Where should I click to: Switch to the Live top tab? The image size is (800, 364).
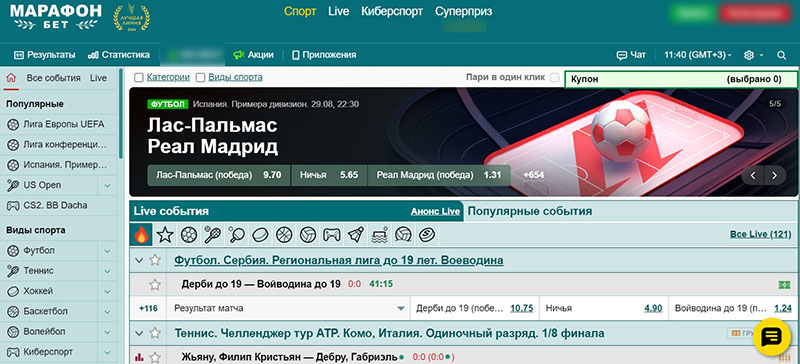[339, 12]
